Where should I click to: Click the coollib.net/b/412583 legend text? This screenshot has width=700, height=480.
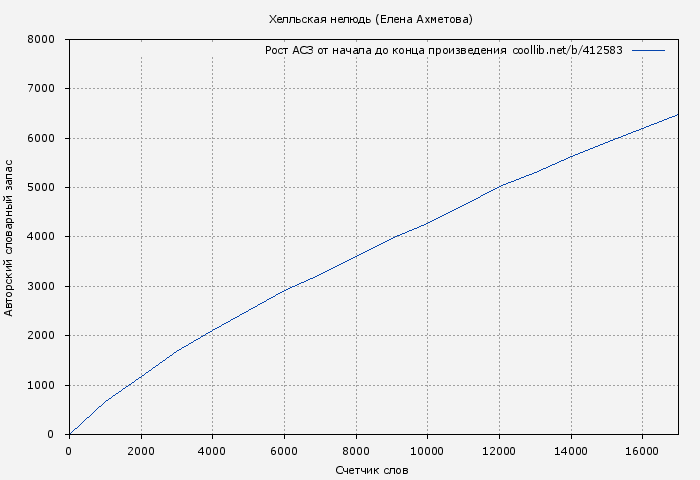pyautogui.click(x=567, y=50)
